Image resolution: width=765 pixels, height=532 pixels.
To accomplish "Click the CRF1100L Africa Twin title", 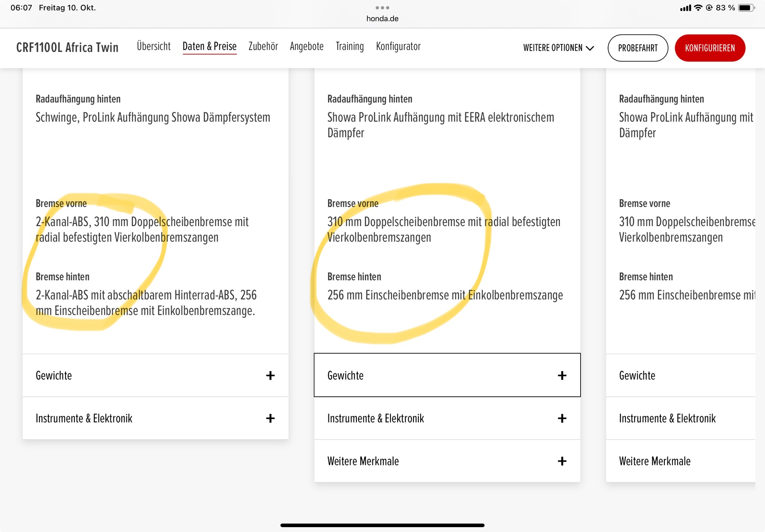I will click(x=67, y=47).
